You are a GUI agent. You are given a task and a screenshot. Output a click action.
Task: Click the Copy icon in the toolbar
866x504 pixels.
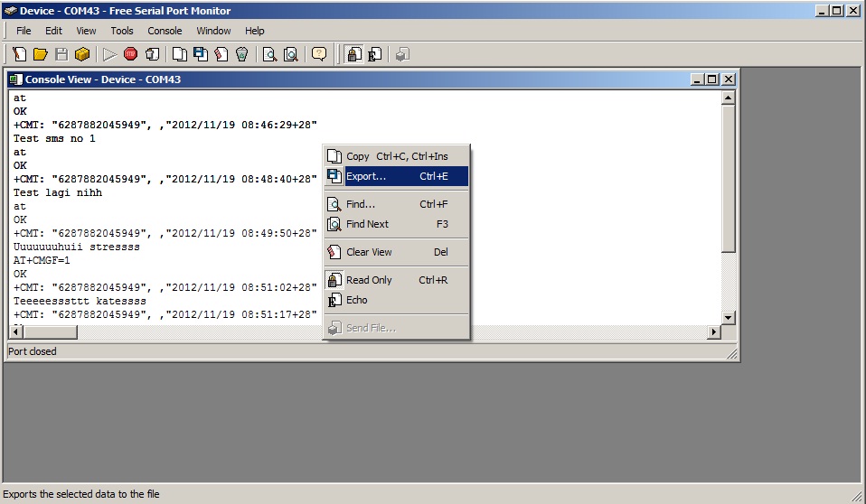pyautogui.click(x=179, y=54)
